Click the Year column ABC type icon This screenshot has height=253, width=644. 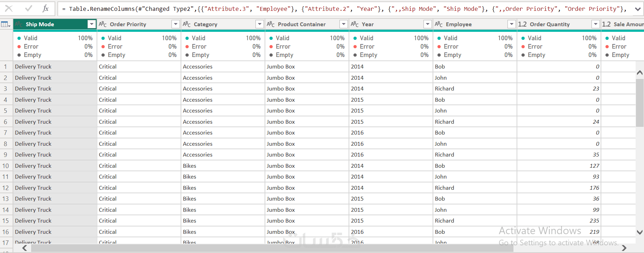(355, 24)
